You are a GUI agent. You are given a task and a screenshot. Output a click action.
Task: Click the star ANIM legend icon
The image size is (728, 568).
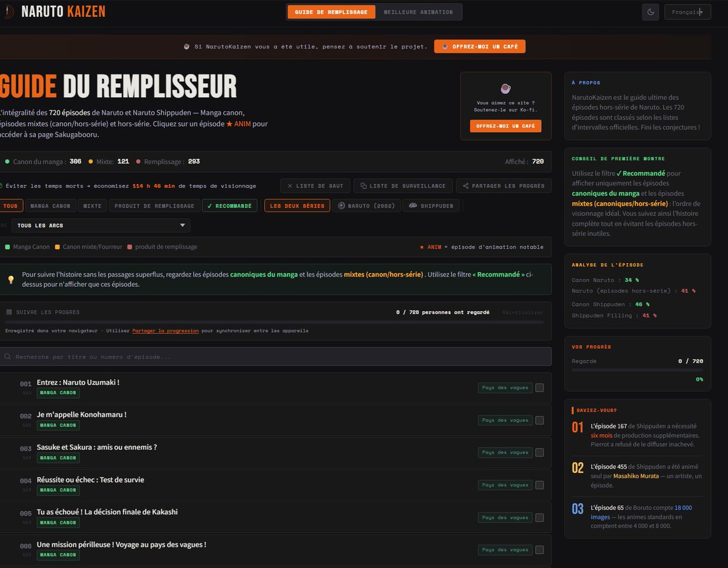point(422,247)
